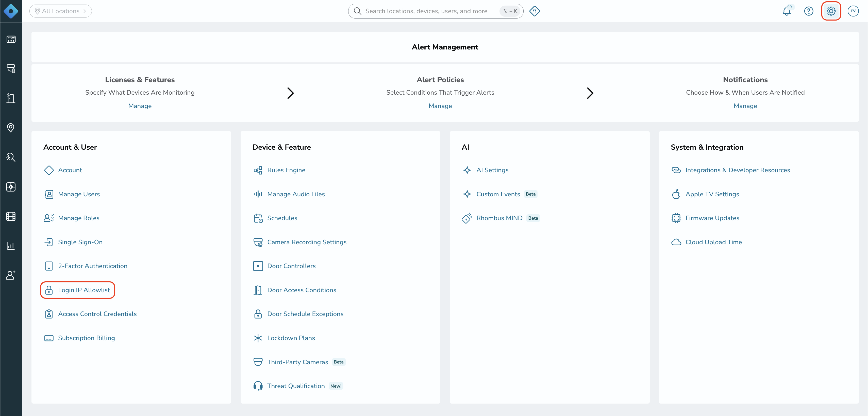Image resolution: width=868 pixels, height=416 pixels.
Task: Click the Lockdown Plans asterisk icon
Action: pos(258,338)
